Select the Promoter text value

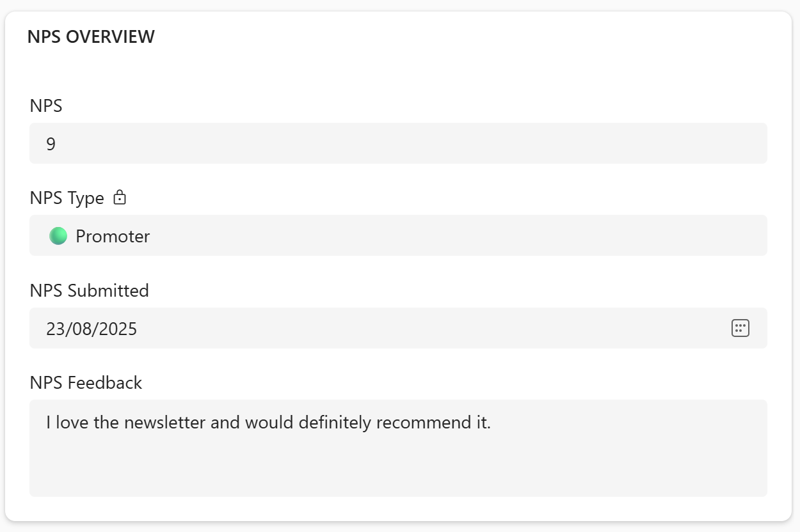(113, 236)
